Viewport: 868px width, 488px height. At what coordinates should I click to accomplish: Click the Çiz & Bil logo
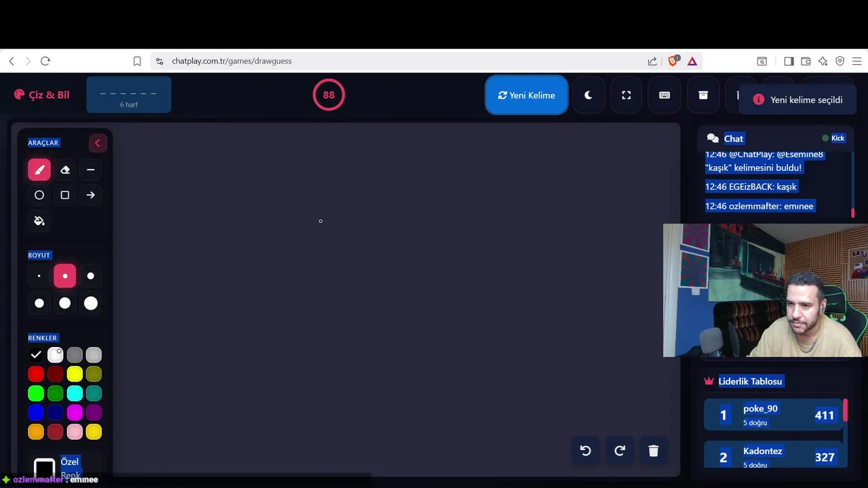coord(41,95)
